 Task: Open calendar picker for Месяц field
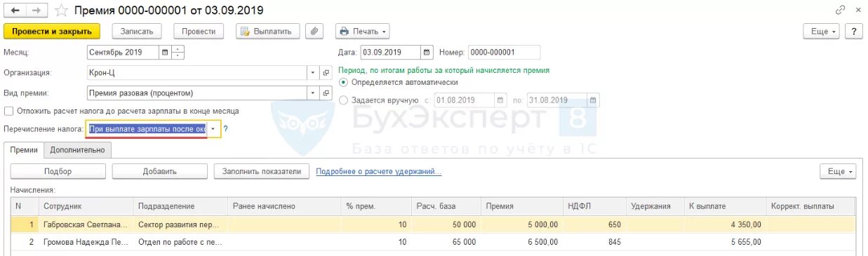165,52
